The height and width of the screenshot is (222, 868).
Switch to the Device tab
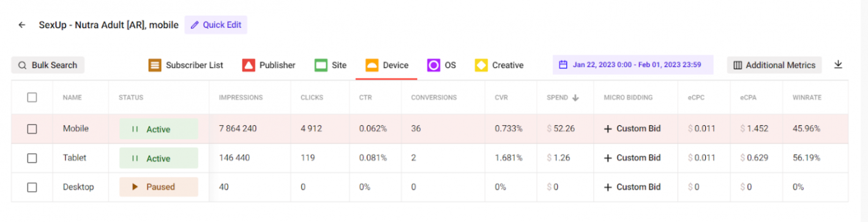[386, 65]
